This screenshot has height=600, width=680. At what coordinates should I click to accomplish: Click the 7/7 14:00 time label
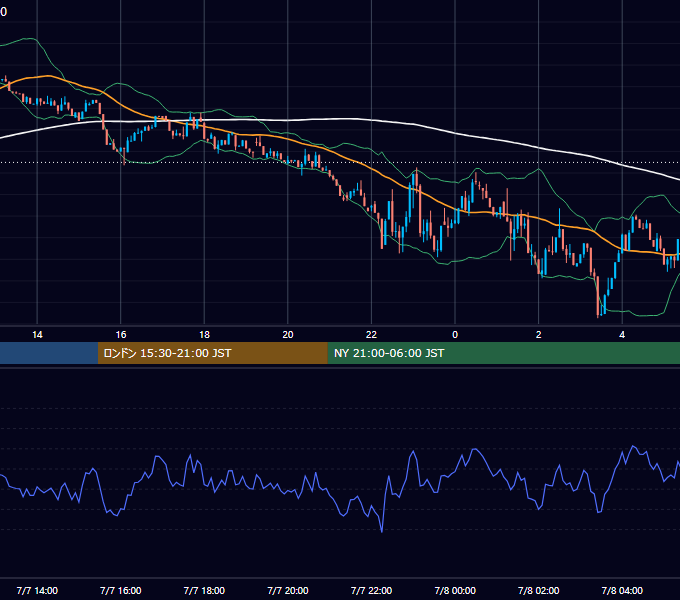(37, 590)
